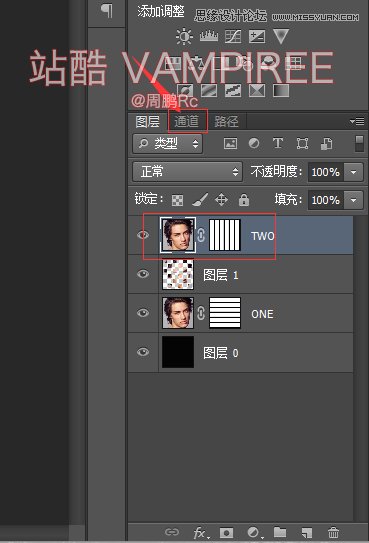Image resolution: width=369 pixels, height=543 pixels.
Task: Lock layer position
Action: click(x=222, y=200)
